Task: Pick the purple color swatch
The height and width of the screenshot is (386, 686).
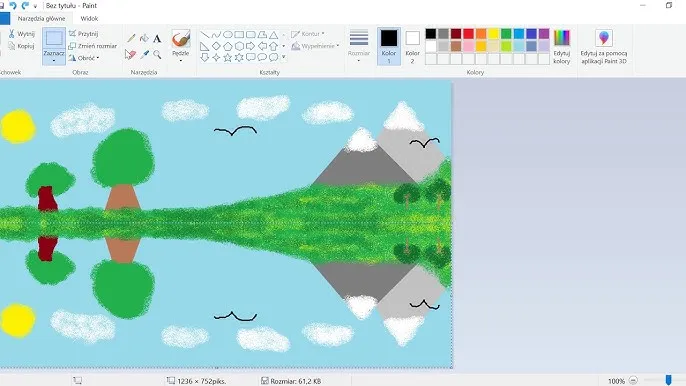Action: point(544,34)
